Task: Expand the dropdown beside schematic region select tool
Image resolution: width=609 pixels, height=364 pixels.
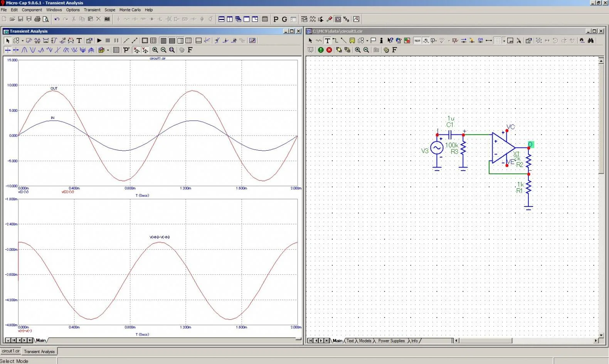Action: (367, 41)
